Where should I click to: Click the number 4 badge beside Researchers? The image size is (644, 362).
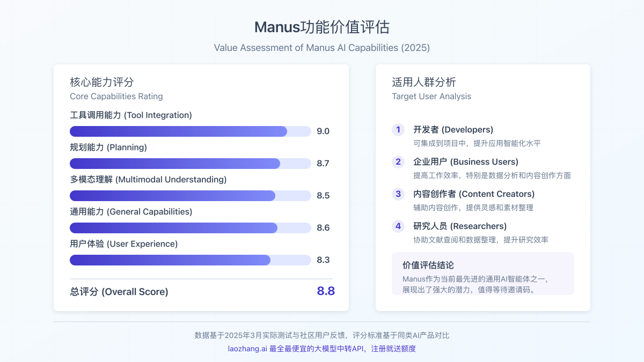click(398, 226)
